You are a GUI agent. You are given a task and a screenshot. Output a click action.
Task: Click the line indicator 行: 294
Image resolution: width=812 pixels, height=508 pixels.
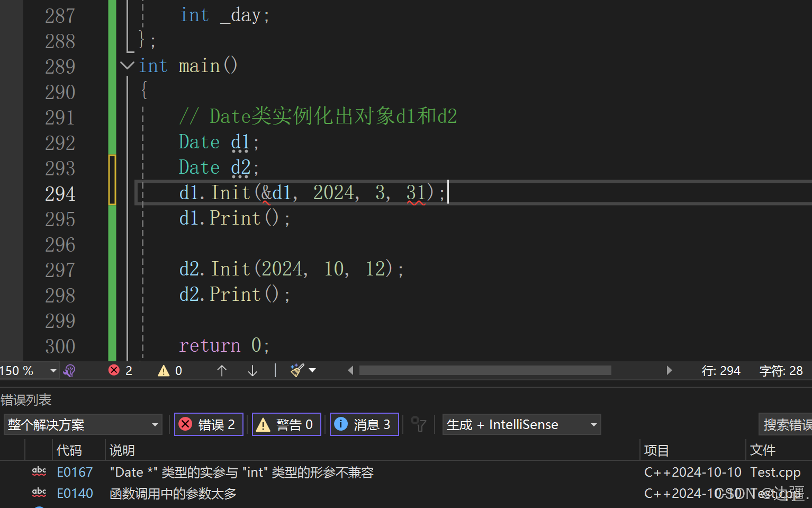point(721,371)
